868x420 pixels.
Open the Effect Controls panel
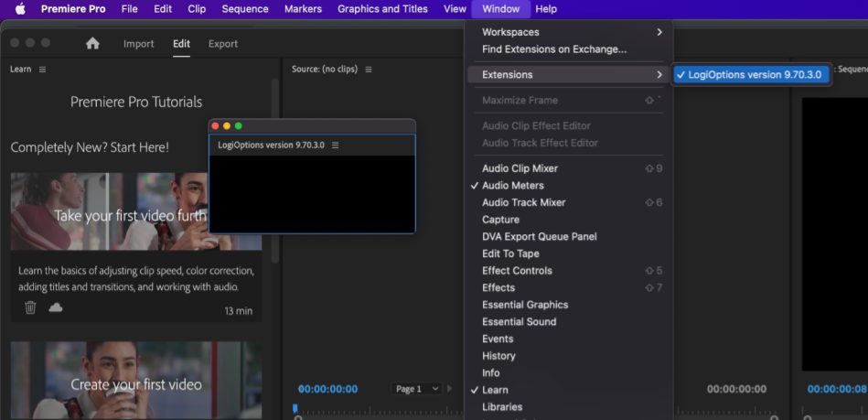click(569, 271)
